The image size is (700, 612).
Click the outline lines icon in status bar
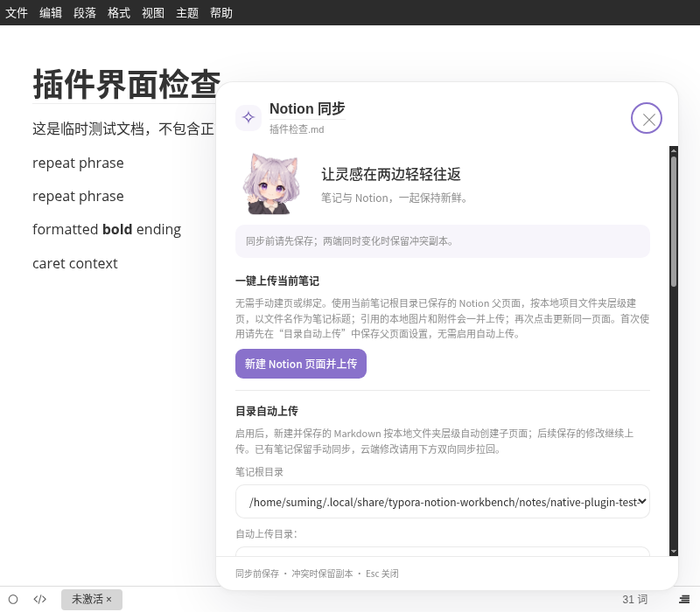tap(684, 599)
